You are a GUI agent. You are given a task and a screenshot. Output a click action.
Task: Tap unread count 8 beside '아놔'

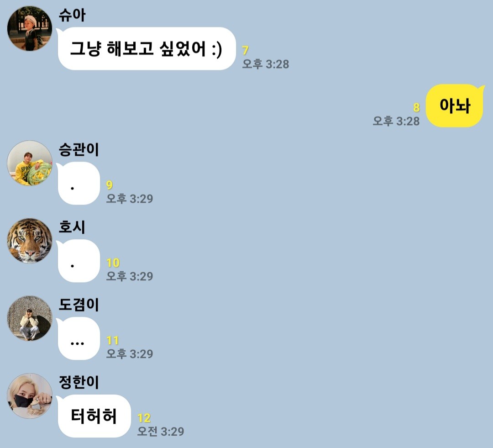click(x=416, y=108)
